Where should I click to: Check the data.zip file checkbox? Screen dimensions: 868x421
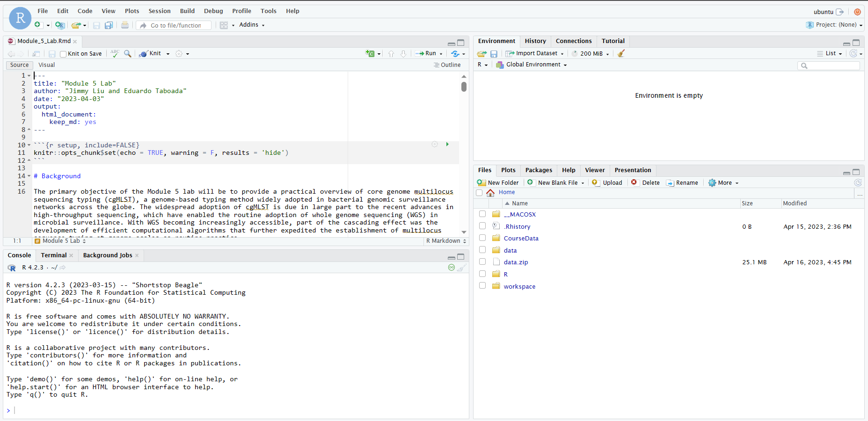(482, 261)
